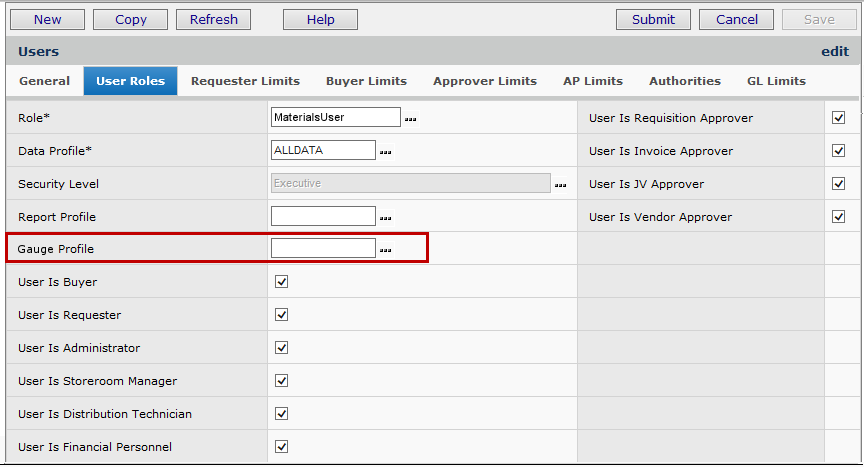The height and width of the screenshot is (467, 864).
Task: Open the Report Profile lookup ellipsis icon
Action: coord(385,218)
